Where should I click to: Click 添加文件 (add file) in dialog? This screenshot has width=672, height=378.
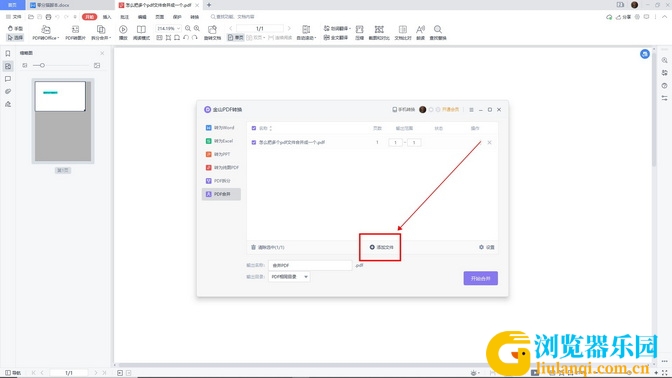click(381, 247)
